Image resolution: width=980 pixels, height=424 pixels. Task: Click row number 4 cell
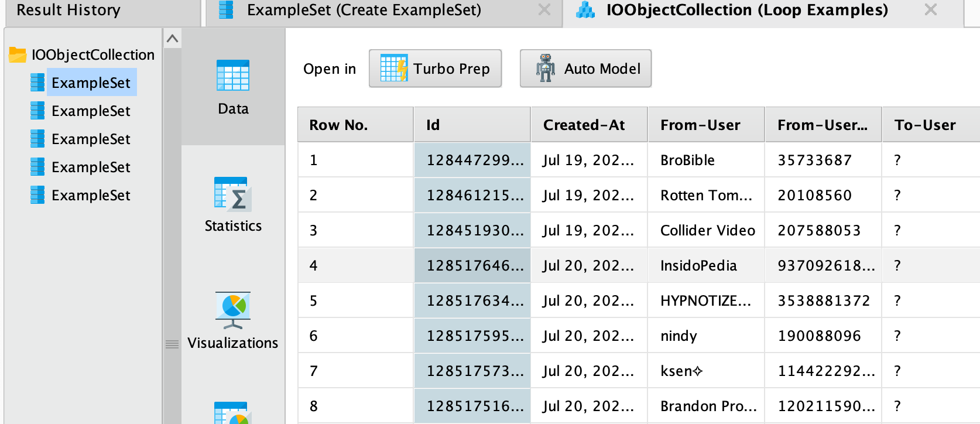point(355,265)
